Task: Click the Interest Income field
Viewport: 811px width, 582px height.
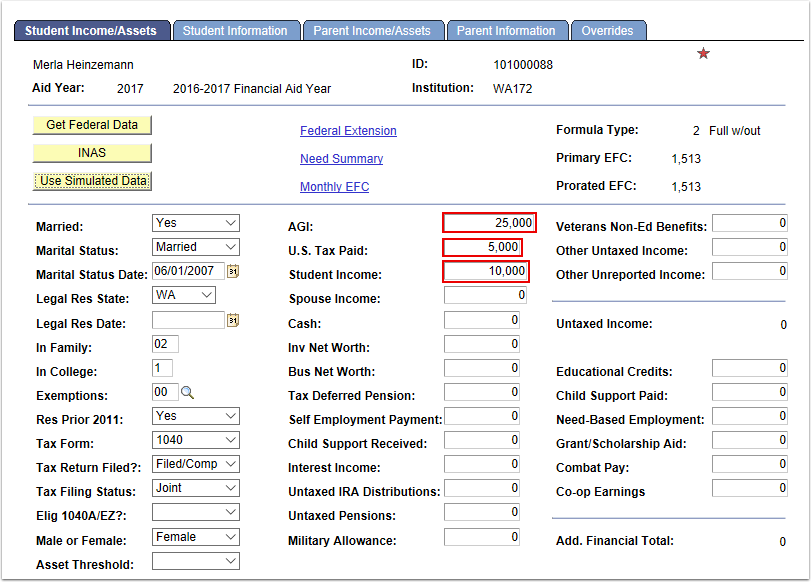Action: tap(482, 464)
